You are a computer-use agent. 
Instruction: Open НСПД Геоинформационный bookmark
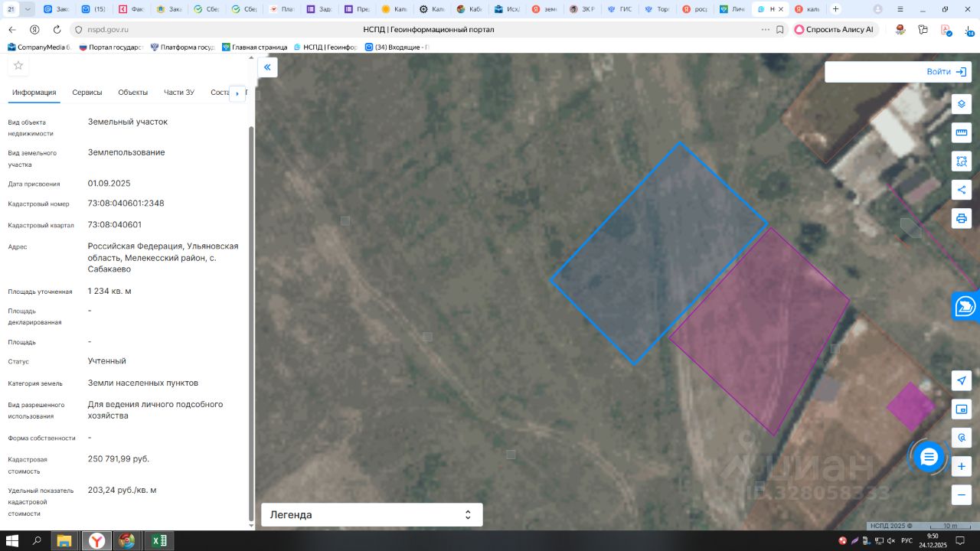325,47
